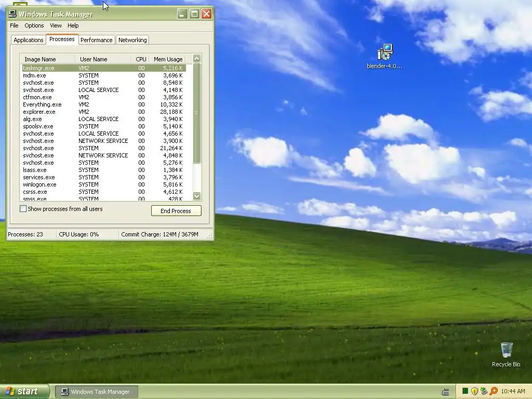The width and height of the screenshot is (532, 399).
Task: Click the 5,276 K memory cell
Action: (172, 163)
